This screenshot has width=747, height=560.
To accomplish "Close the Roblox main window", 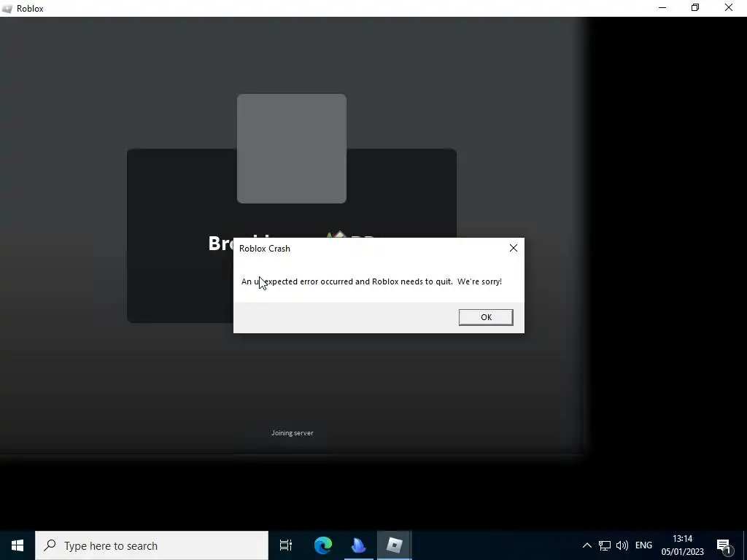I will 729,8.
